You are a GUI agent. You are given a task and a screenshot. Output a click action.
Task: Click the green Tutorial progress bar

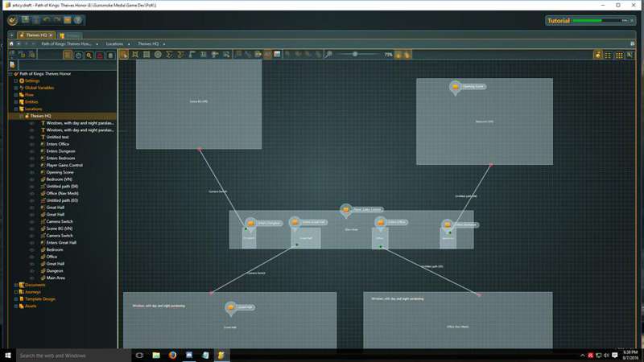(587, 21)
